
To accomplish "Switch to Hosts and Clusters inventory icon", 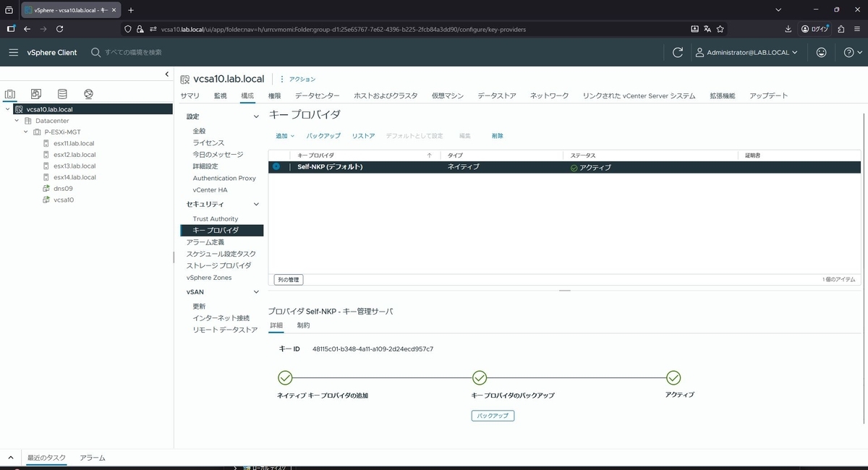I will (x=10, y=94).
